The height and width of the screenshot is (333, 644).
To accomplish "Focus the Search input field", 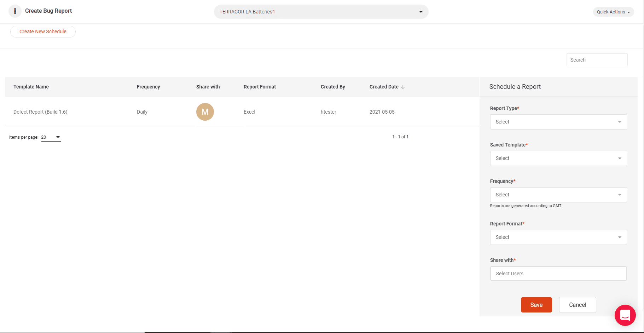I will coord(597,60).
